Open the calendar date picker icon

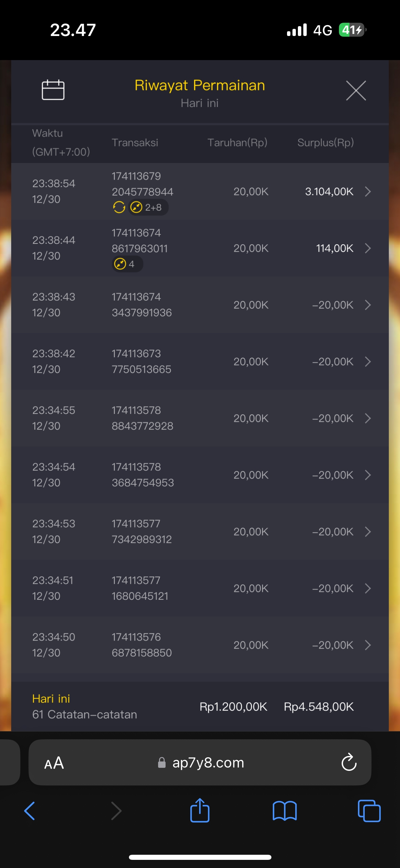coord(53,90)
